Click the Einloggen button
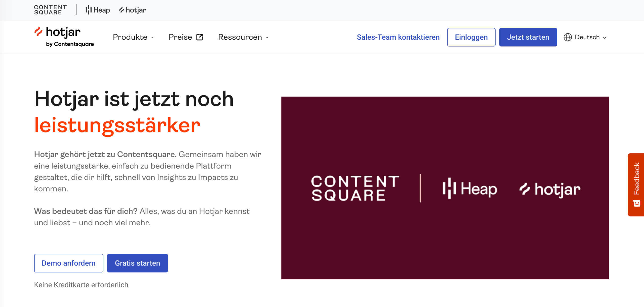The image size is (644, 307). point(471,37)
